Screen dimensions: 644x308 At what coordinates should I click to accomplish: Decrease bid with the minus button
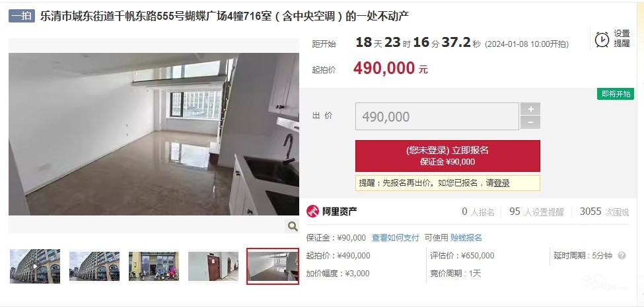click(530, 122)
